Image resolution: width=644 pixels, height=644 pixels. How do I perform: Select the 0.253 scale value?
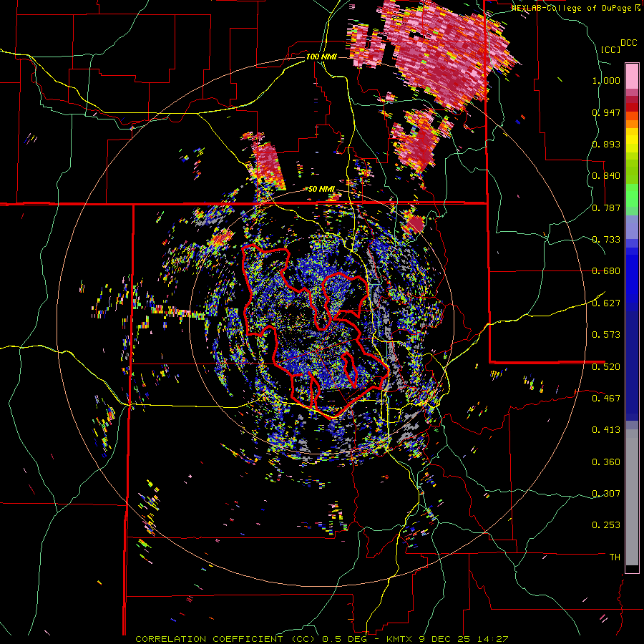606,525
